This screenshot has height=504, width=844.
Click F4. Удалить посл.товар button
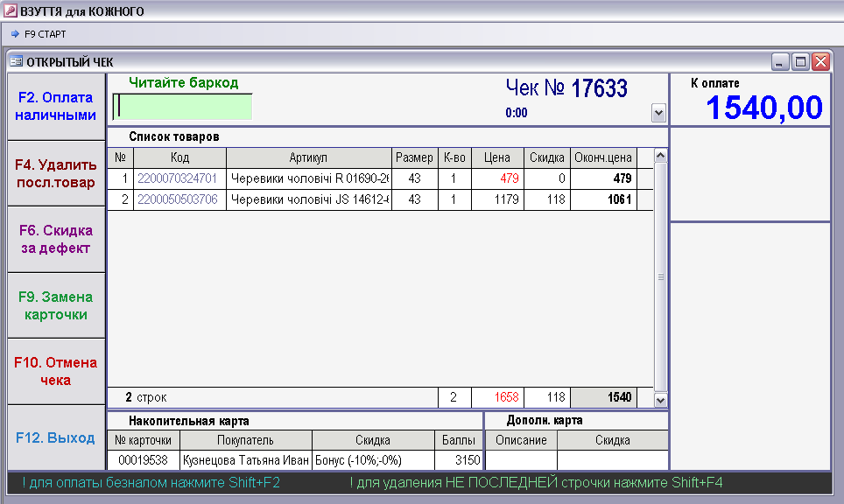click(56, 173)
